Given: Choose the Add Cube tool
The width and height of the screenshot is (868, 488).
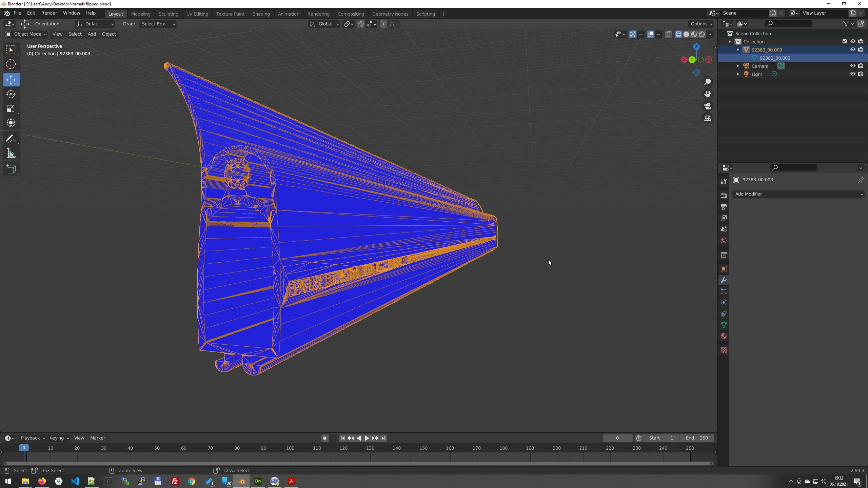Looking at the screenshot, I should [11, 169].
